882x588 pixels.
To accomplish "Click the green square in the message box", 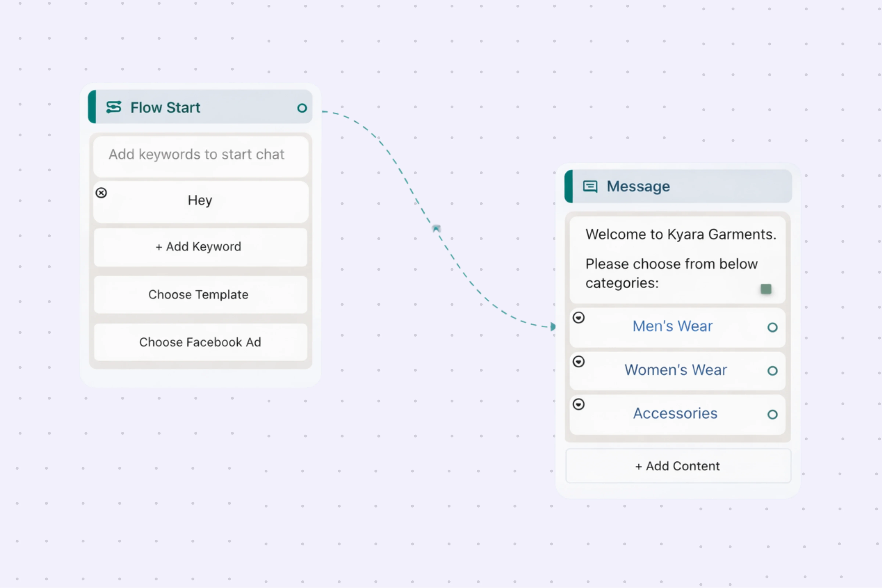I will point(766,289).
